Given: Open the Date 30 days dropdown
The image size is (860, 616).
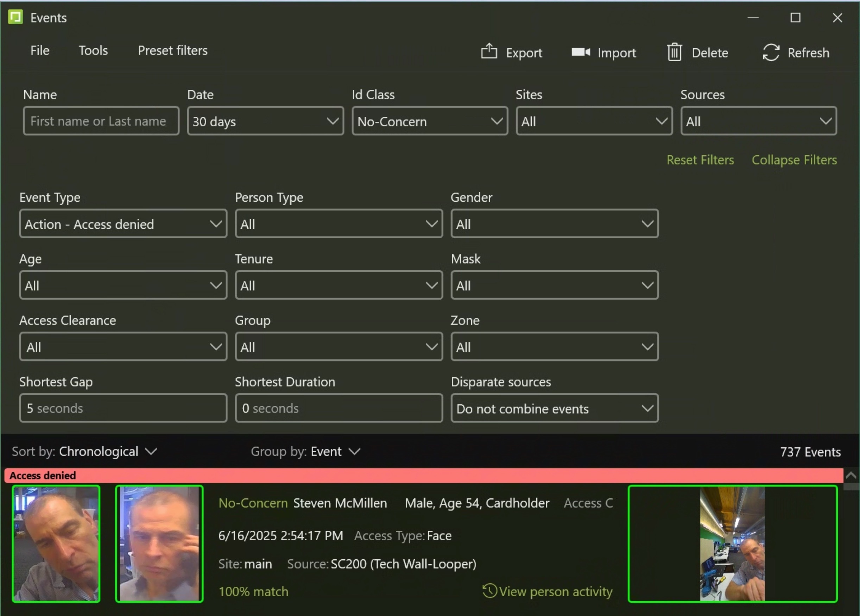Looking at the screenshot, I should pyautogui.click(x=265, y=121).
